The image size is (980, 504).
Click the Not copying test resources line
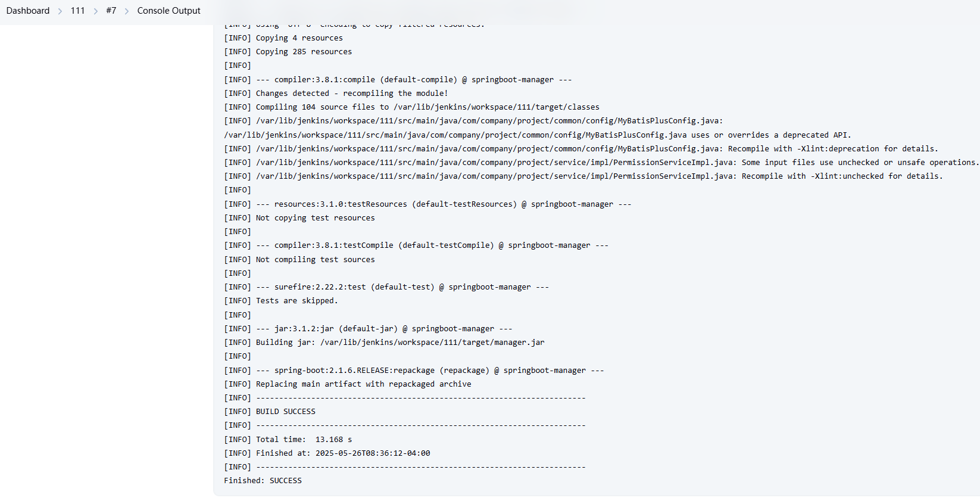pyautogui.click(x=299, y=218)
